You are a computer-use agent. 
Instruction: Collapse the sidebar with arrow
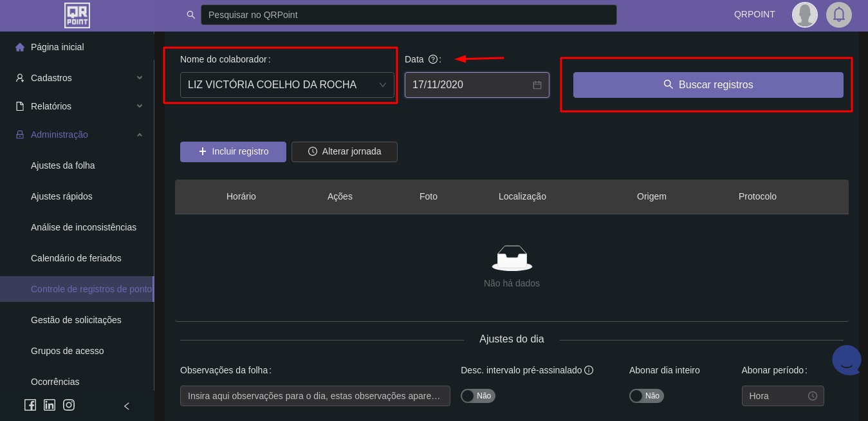coord(127,406)
